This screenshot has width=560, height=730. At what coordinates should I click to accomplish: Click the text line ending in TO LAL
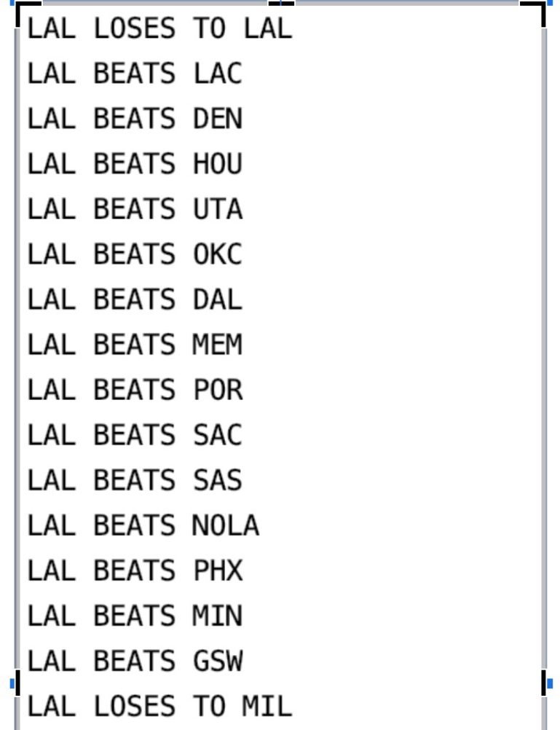click(x=159, y=28)
